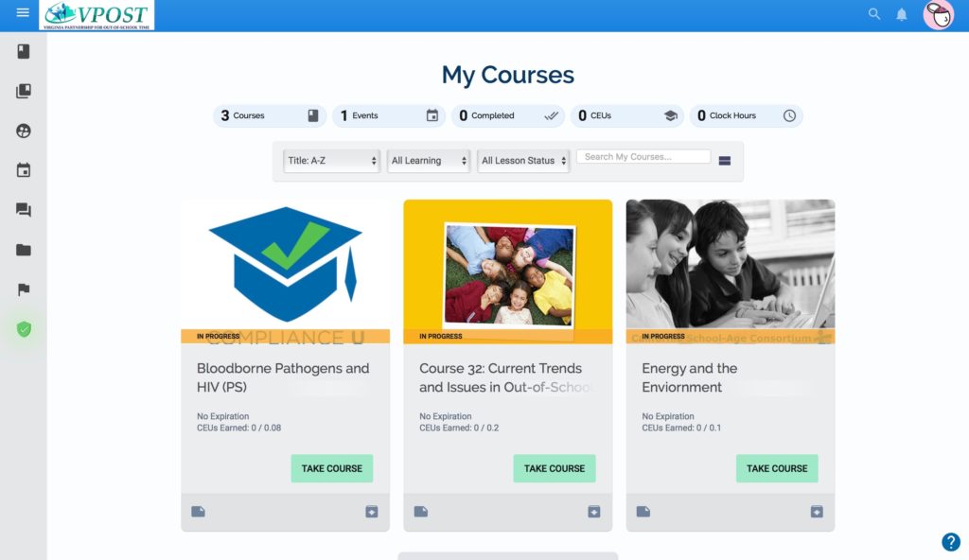Image resolution: width=969 pixels, height=560 pixels.
Task: Take the Course 32 Current Trends course
Action: (x=555, y=468)
